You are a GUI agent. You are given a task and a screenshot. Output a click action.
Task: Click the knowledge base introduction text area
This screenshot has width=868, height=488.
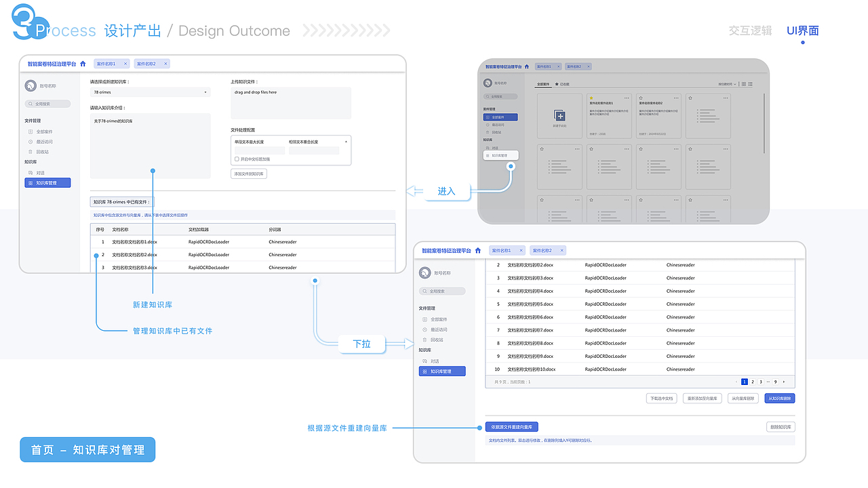coord(151,146)
